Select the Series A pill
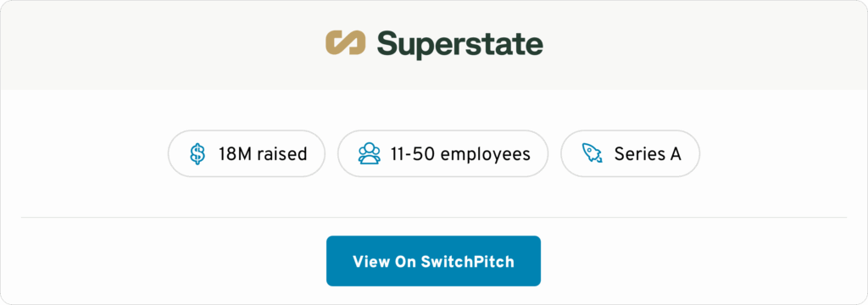The width and height of the screenshot is (868, 305). click(x=630, y=154)
